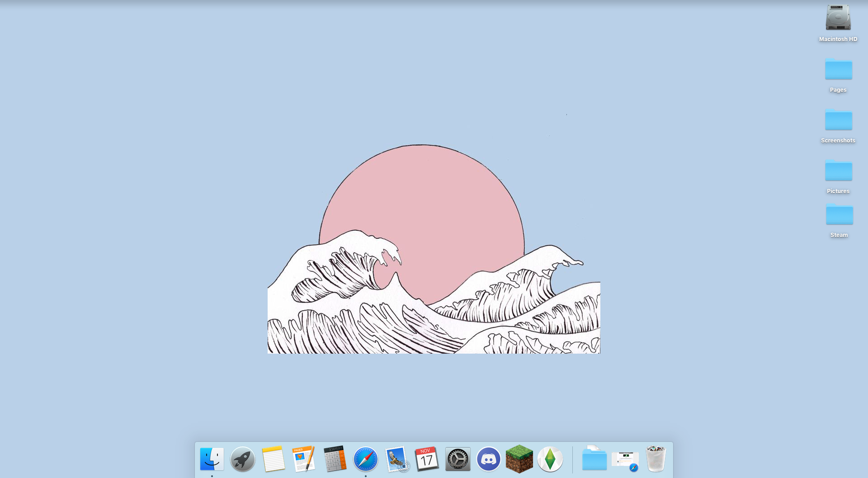Open the folder stack in Dock
This screenshot has height=478, width=868.
[594, 458]
